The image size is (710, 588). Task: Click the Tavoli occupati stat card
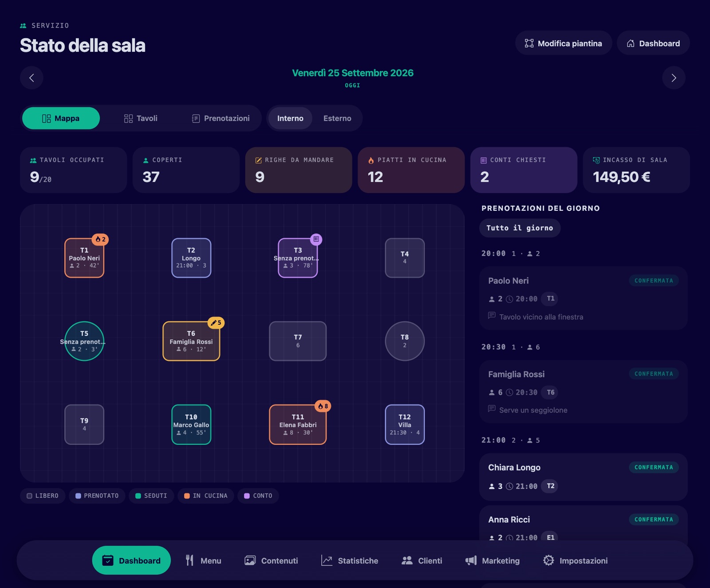tap(73, 170)
